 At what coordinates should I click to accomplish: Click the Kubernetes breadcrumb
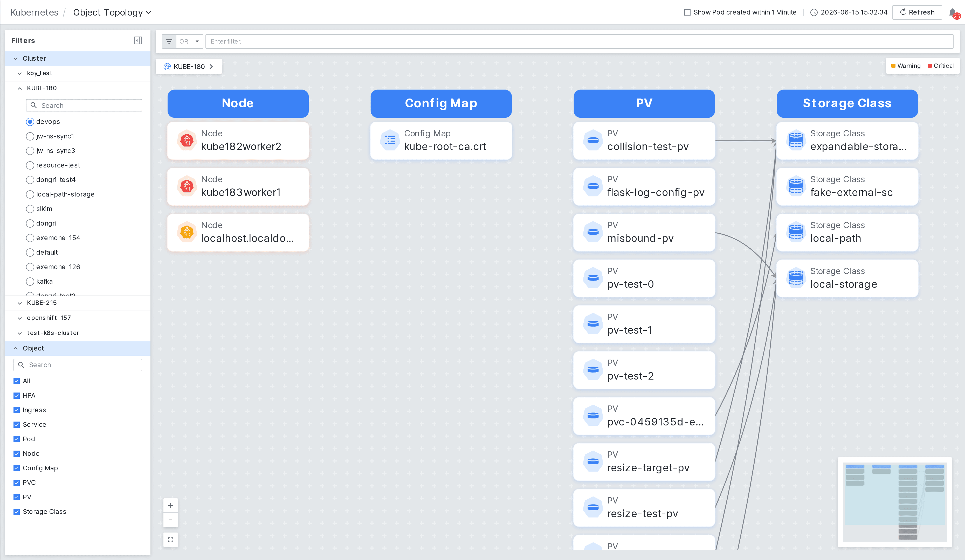tap(35, 13)
